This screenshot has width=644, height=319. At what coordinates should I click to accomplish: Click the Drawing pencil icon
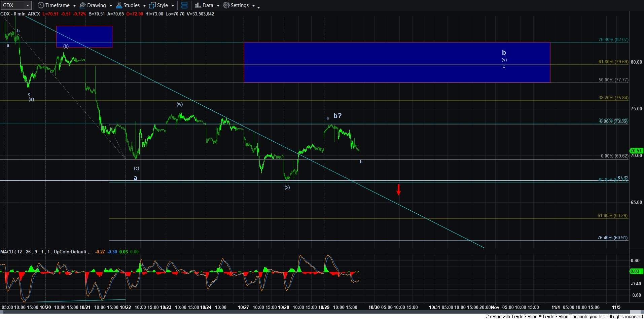click(82, 5)
